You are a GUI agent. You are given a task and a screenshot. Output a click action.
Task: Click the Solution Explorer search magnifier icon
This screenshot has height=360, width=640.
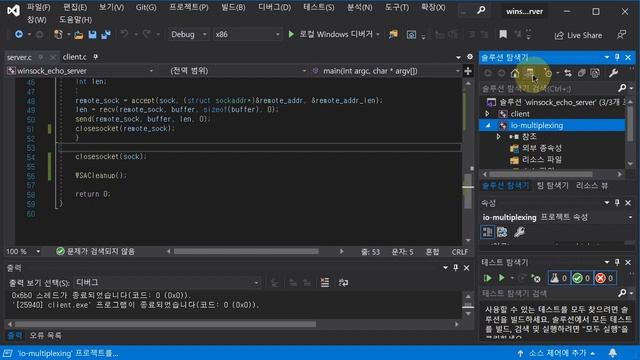(x=622, y=88)
